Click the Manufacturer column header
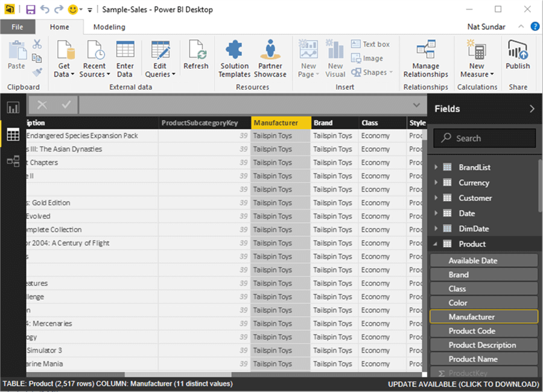The image size is (543, 392). (x=281, y=123)
